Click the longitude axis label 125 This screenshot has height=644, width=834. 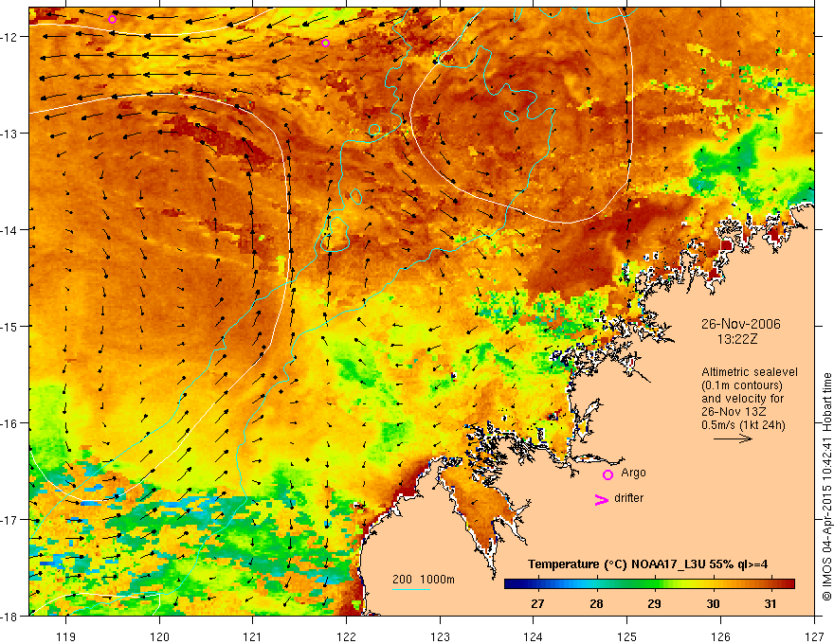[x=627, y=636]
